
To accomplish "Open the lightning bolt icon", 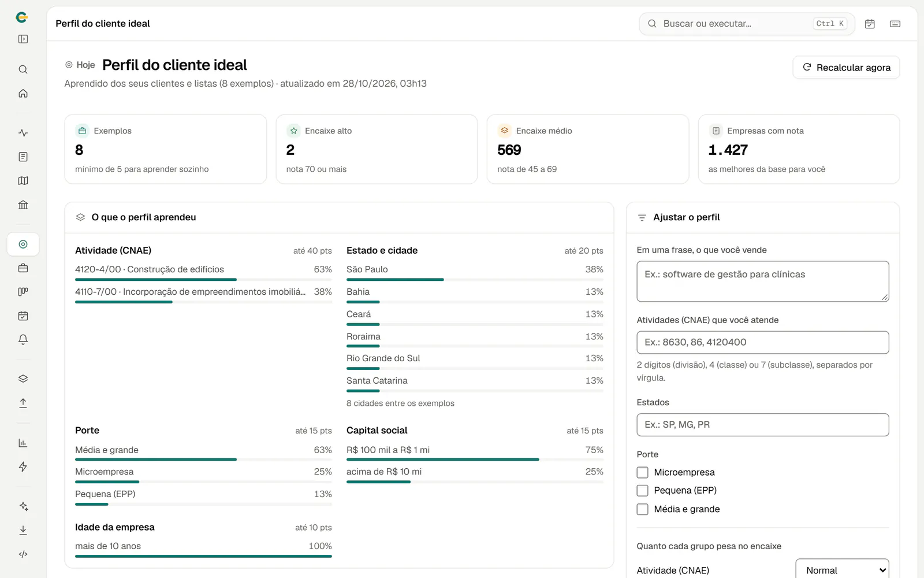I will (x=23, y=466).
